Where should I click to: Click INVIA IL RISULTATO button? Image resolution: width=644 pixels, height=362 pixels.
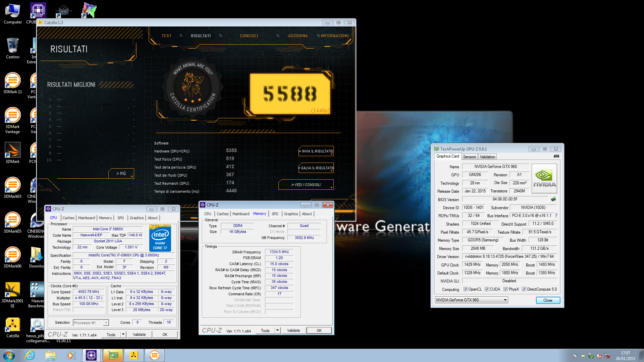[316, 151]
